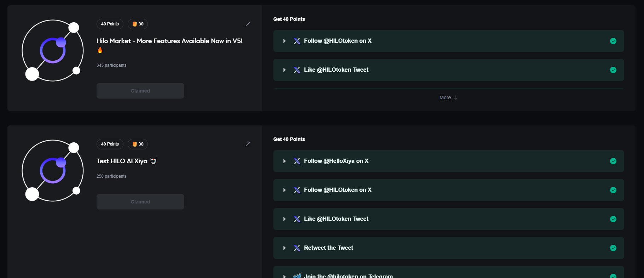Click green checkmark on Retweet the Tweet
This screenshot has height=278, width=644.
(x=613, y=248)
